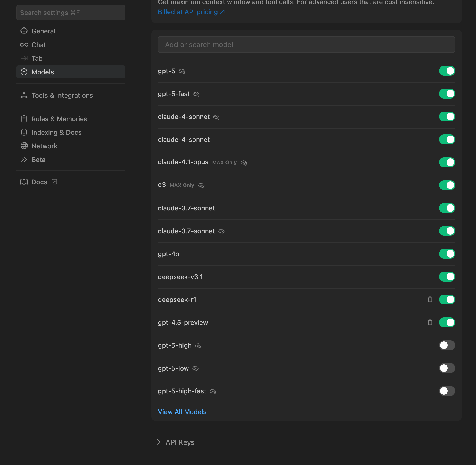476x465 pixels.
Task: Open Rules & Memories settings
Action: (x=71, y=119)
